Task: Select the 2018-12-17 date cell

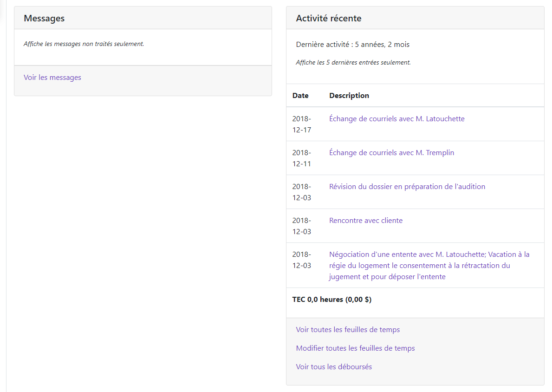Action: click(301, 124)
